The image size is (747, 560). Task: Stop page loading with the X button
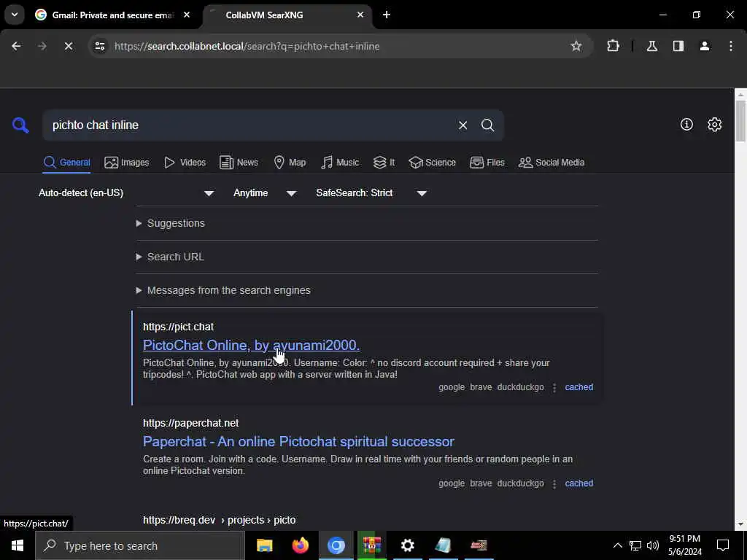(x=68, y=46)
